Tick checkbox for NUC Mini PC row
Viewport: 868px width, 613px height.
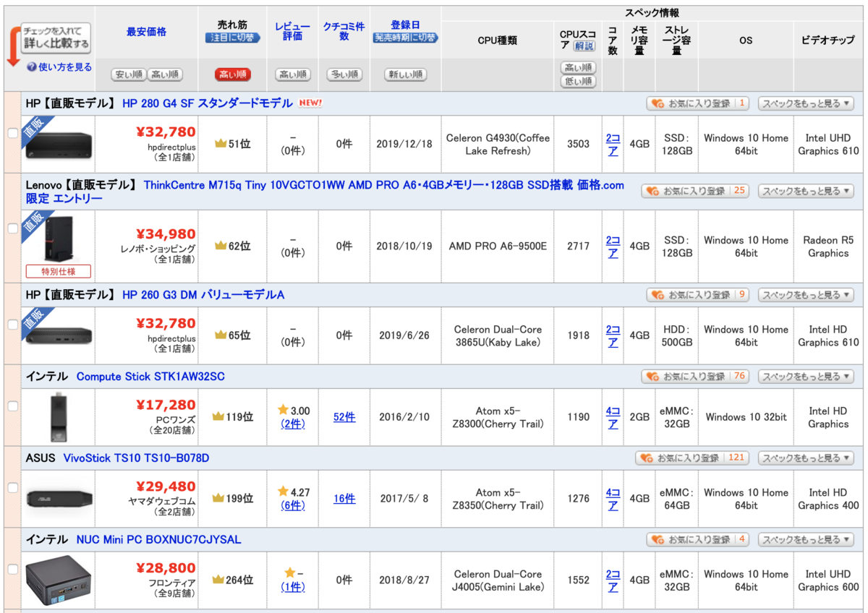13,570
